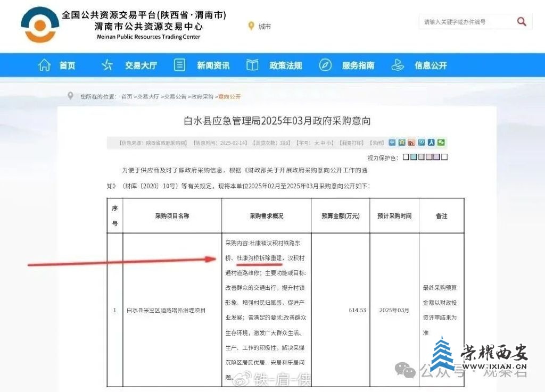Click the compass icon beside 服务指南
This screenshot has height=392, width=545.
coord(325,65)
